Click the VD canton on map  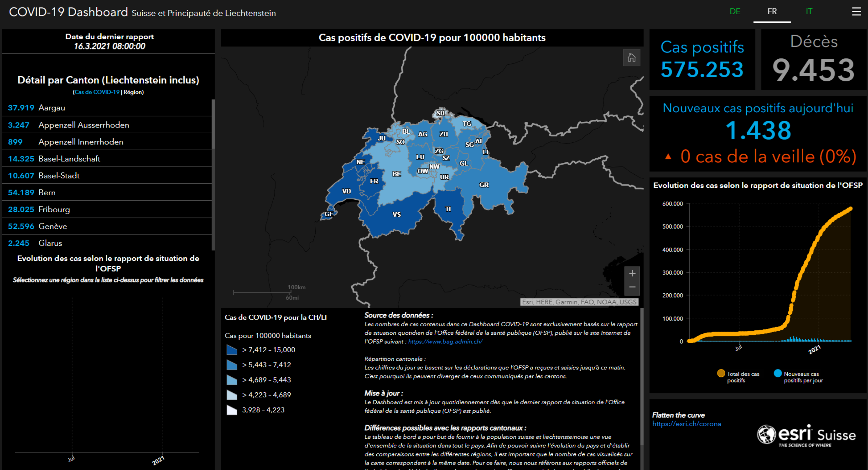pos(346,191)
